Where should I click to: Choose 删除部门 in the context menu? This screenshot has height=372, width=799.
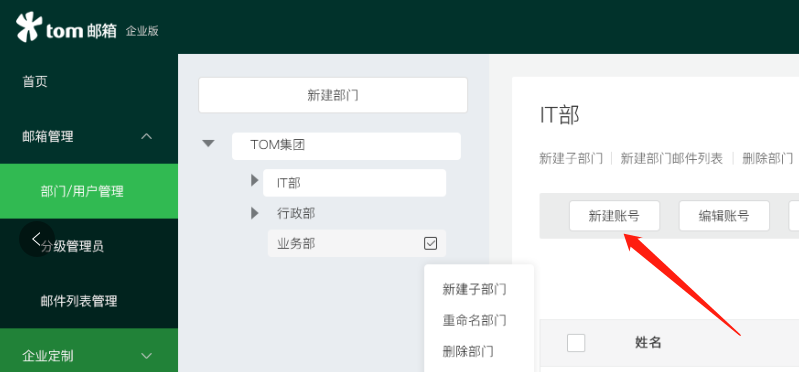click(468, 351)
